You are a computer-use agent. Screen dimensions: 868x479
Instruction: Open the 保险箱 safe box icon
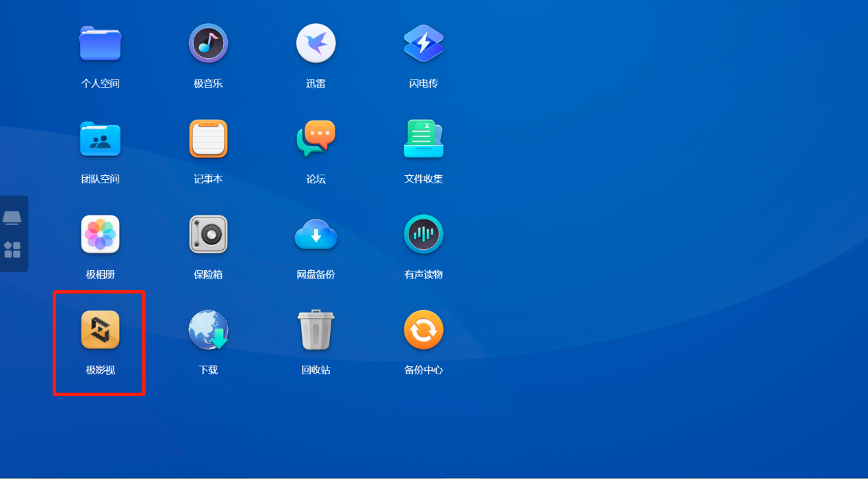click(x=208, y=235)
